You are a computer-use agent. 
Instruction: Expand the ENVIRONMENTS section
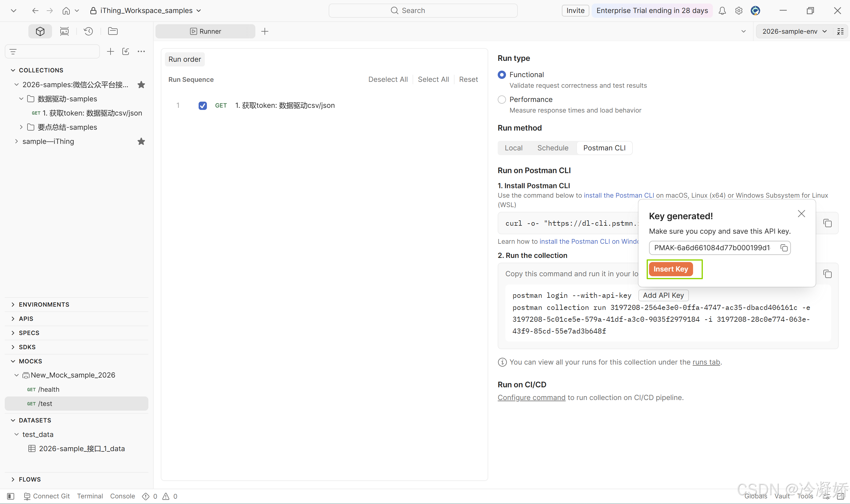[x=13, y=305]
